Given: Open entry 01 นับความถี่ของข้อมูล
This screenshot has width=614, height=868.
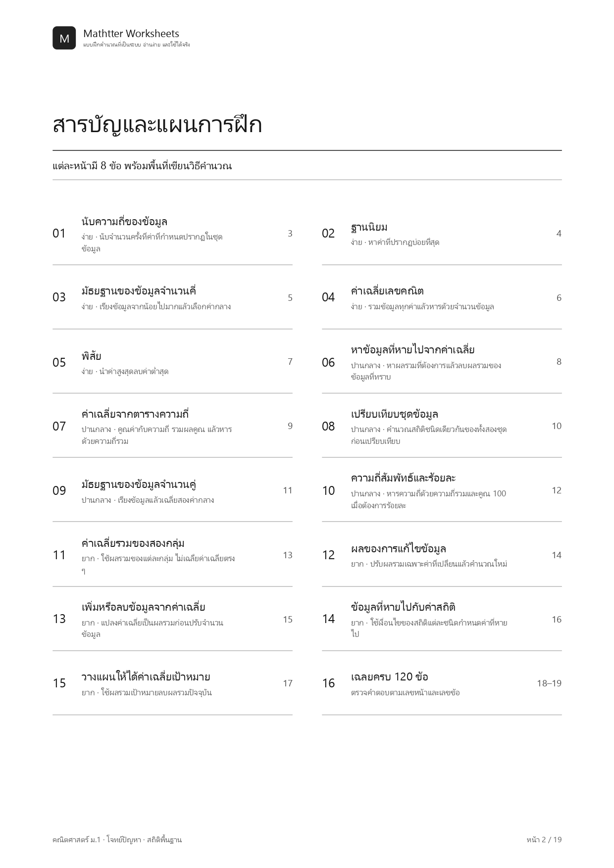Looking at the screenshot, I should pyautogui.click(x=172, y=234).
